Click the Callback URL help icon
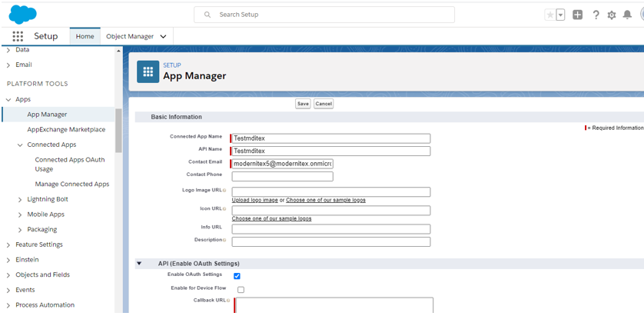The width and height of the screenshot is (644, 316). point(228,301)
